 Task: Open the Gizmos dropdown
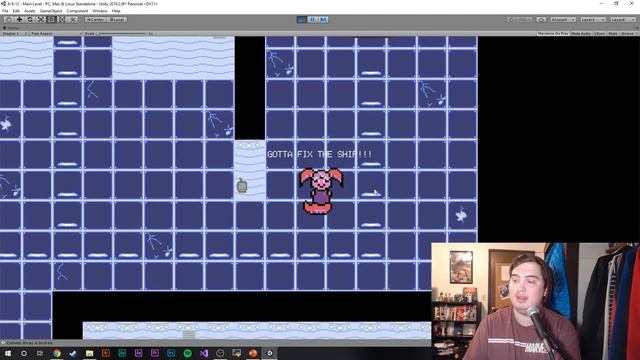tap(629, 33)
